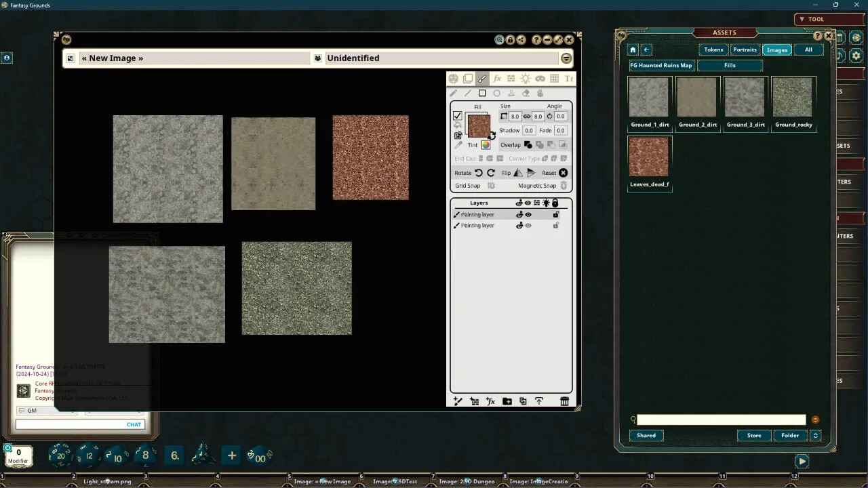Open the TOOL dropdown menu
This screenshot has width=868, height=488.
point(814,19)
